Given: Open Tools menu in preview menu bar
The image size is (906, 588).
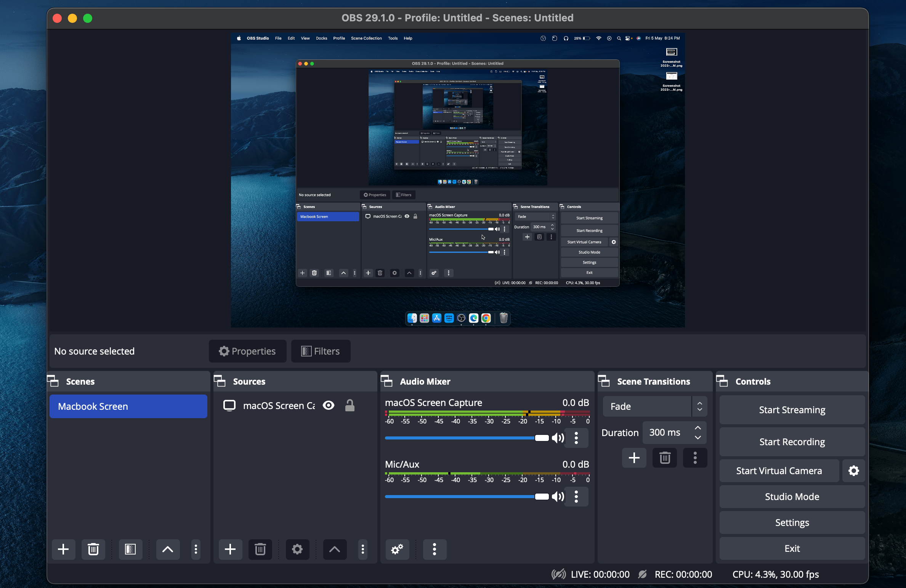Looking at the screenshot, I should 393,38.
